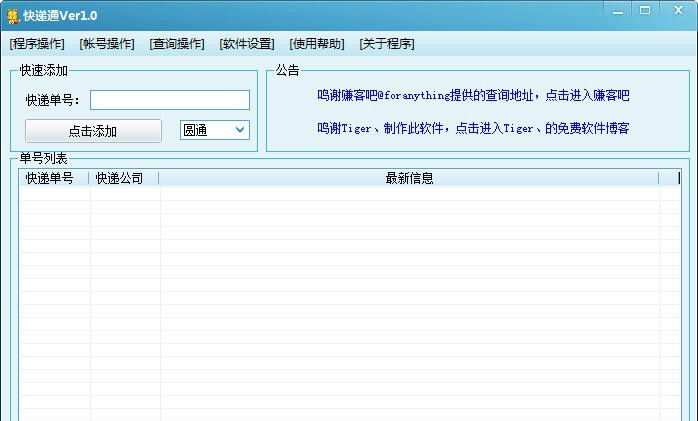
Task: Open the 赚客吧 acknowledgement link
Action: tap(473, 95)
